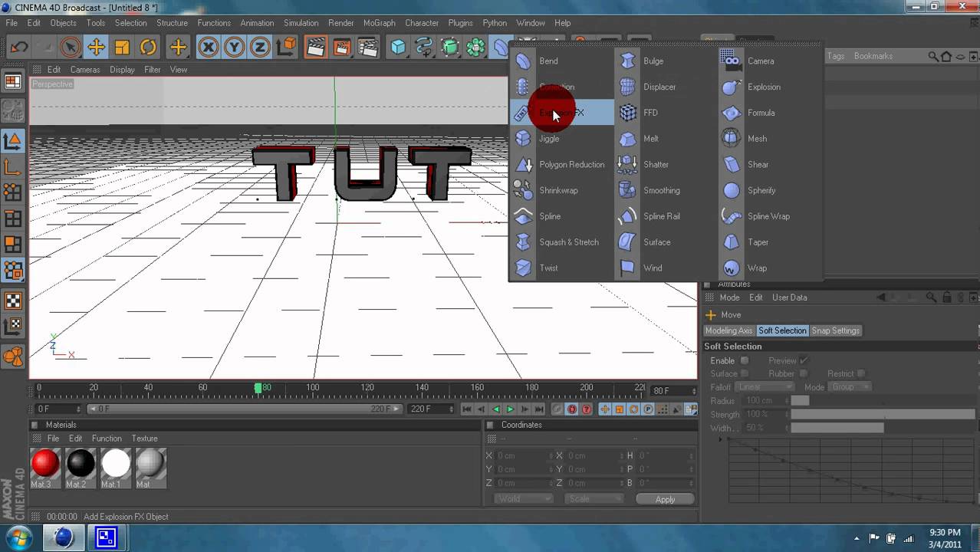Go to end of animation
Viewport: 980px width, 552px height.
pyautogui.click(x=539, y=409)
